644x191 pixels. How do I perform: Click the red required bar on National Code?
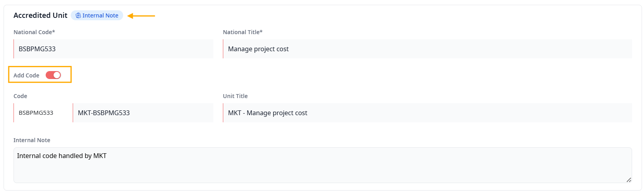click(14, 49)
